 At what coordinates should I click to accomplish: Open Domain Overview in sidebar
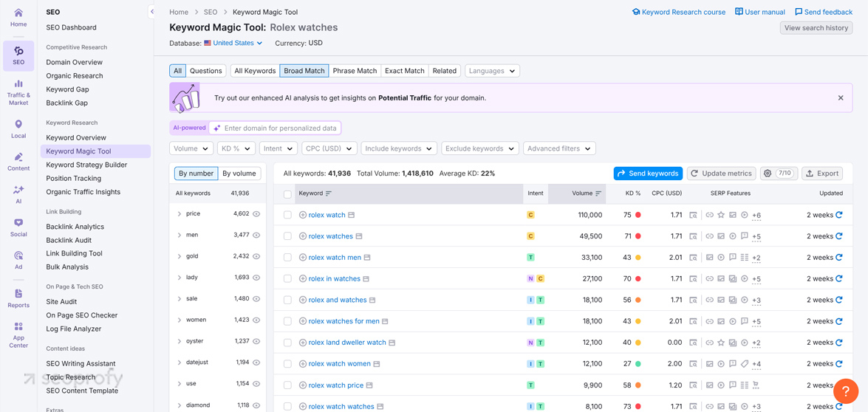click(74, 63)
